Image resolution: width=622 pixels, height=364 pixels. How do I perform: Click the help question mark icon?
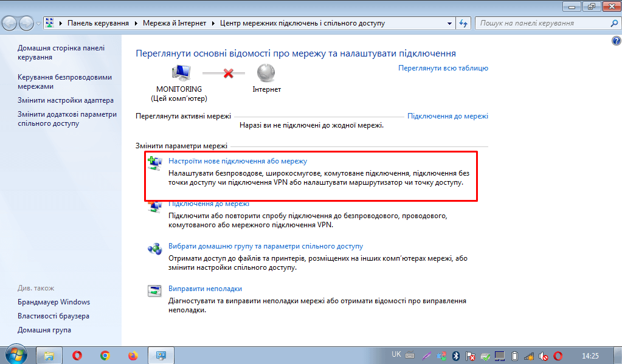tap(615, 41)
